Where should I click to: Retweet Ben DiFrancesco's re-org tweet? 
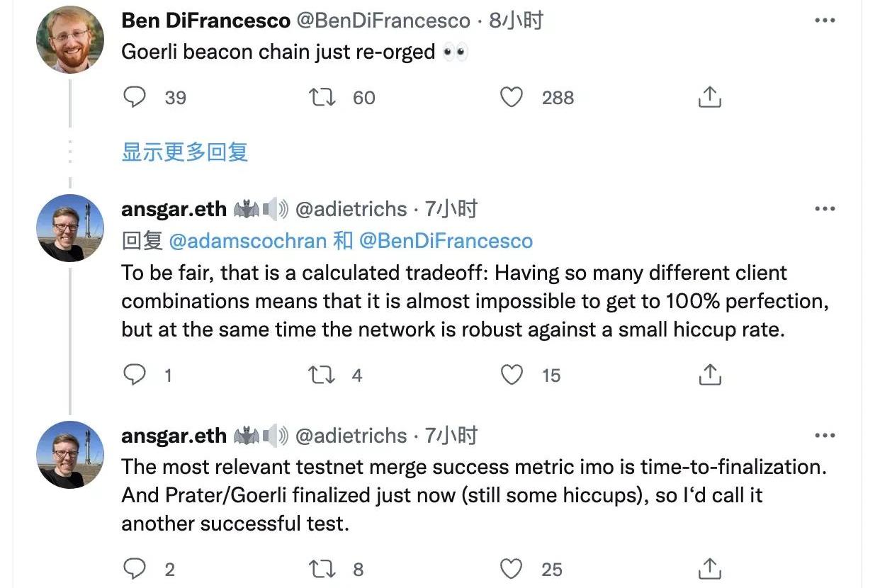(x=323, y=97)
